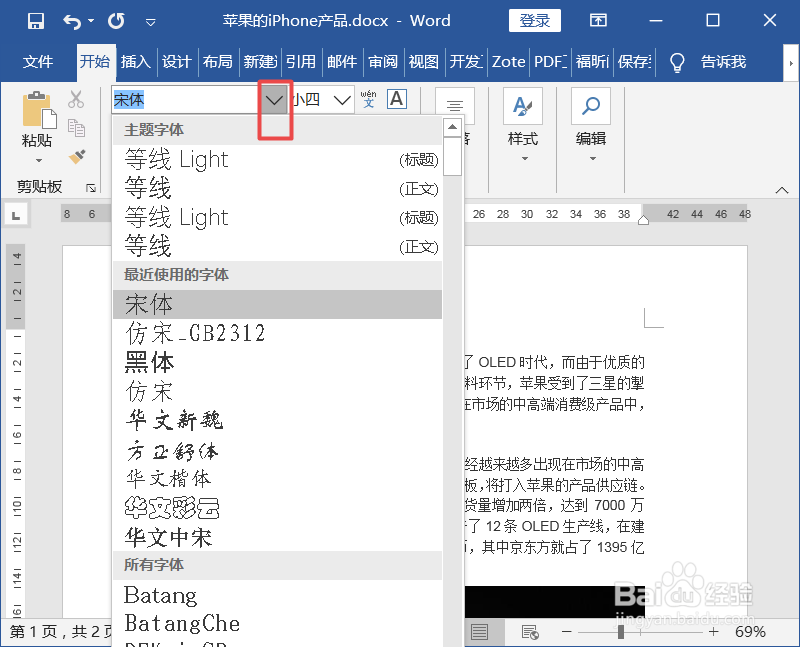800x647 pixels.
Task: Click the zoom slider handle
Action: (x=620, y=632)
